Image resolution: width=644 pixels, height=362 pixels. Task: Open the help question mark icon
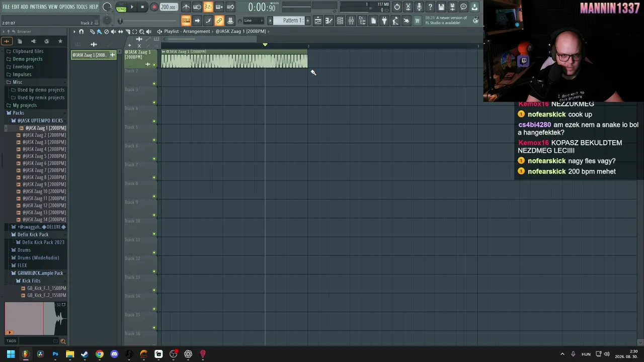[x=430, y=7]
